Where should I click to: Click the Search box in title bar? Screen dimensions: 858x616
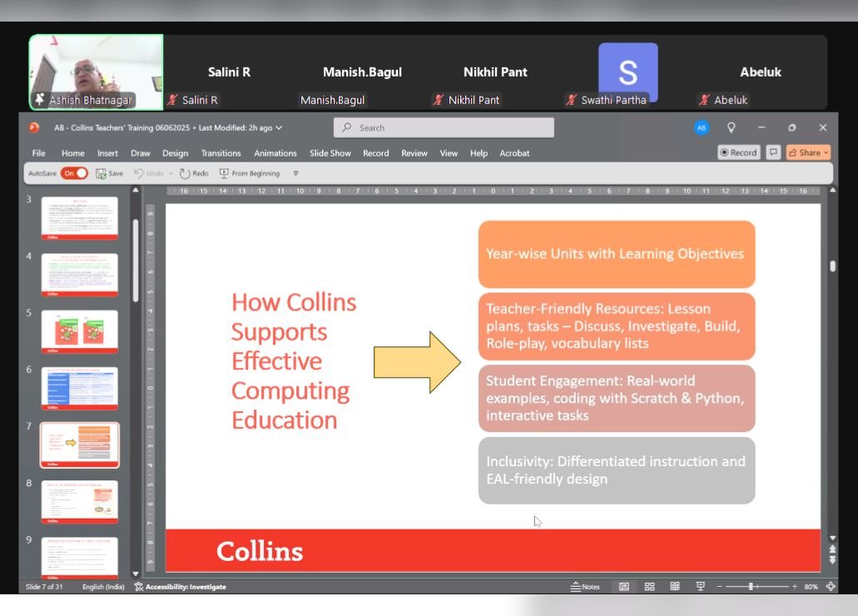tap(444, 127)
